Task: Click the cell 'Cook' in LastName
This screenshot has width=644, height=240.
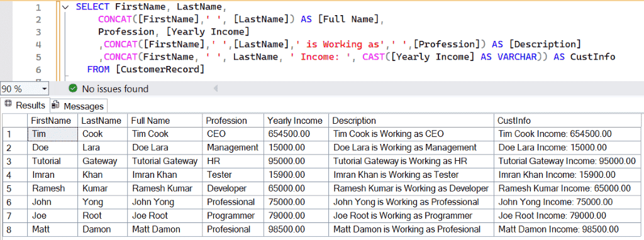Action: click(x=103, y=134)
